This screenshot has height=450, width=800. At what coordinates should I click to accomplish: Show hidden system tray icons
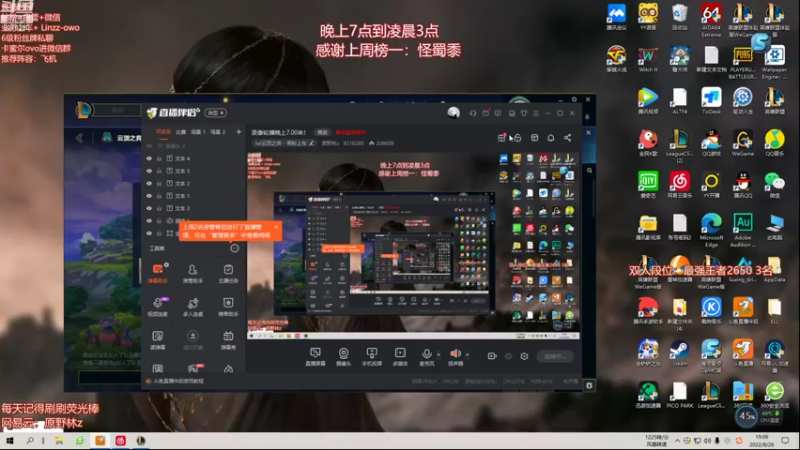[x=677, y=441]
